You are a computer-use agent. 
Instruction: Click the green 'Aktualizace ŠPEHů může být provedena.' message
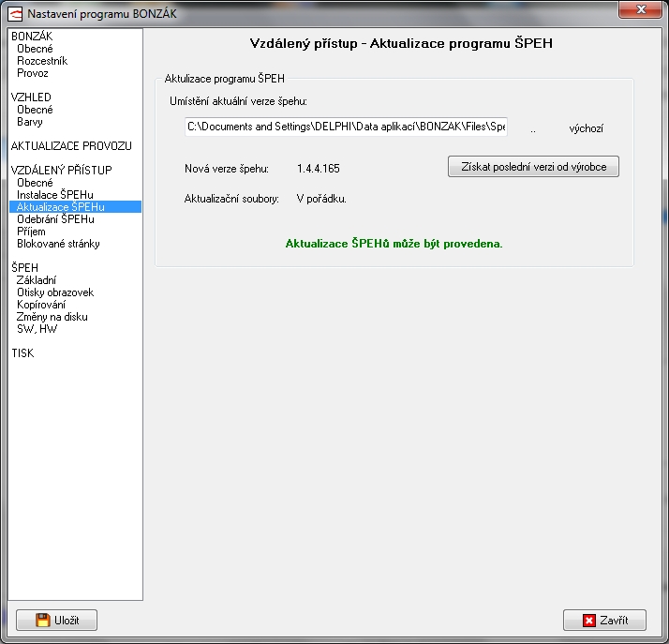[394, 244]
